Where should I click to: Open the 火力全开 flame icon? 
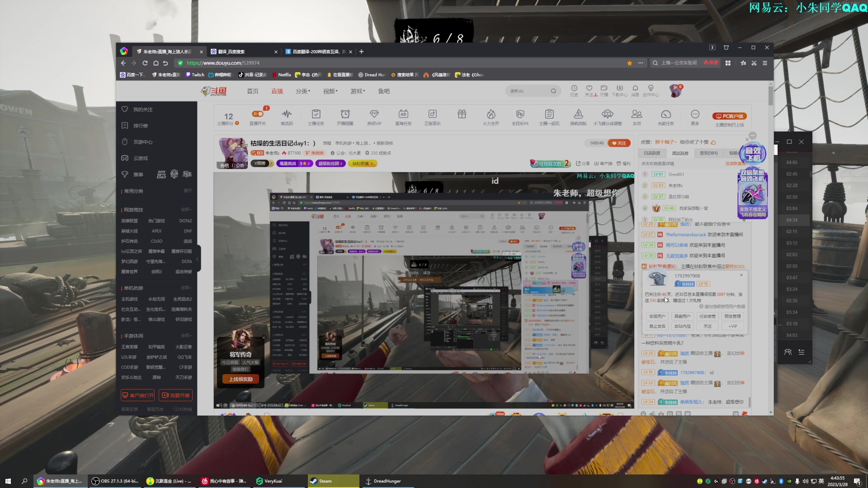491,117
